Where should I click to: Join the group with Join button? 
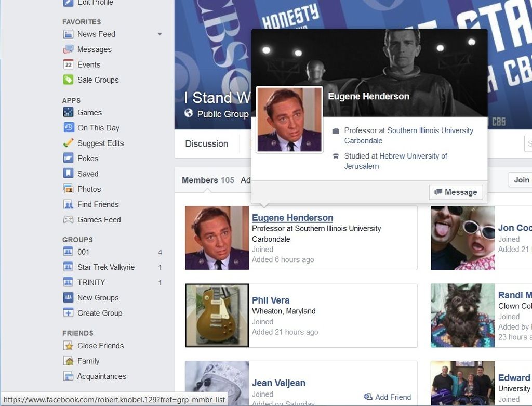pyautogui.click(x=521, y=179)
